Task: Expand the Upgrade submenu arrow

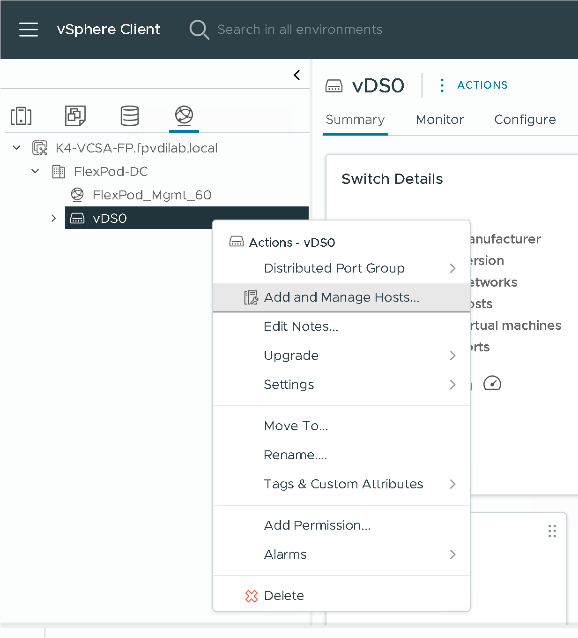Action: 453,356
